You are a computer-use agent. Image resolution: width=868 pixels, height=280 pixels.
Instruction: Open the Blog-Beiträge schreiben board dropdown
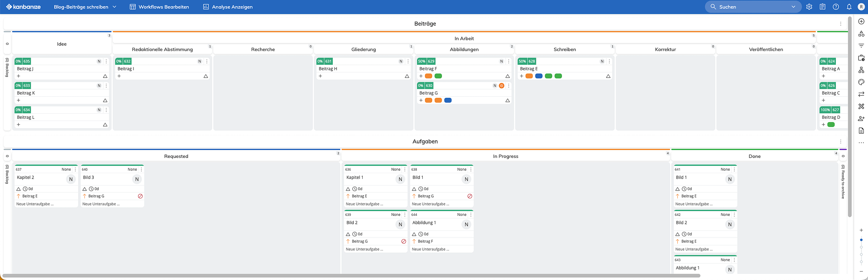coord(85,7)
